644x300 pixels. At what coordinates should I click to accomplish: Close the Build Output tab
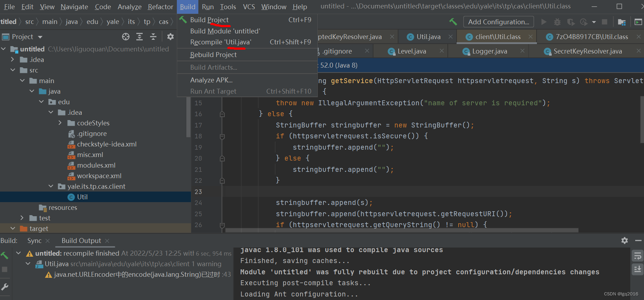(107, 241)
